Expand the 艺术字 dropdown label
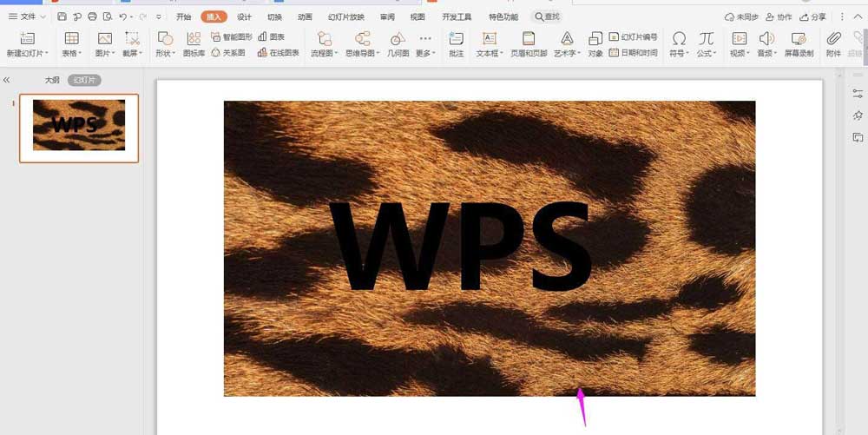This screenshot has width=868, height=435. [567, 53]
